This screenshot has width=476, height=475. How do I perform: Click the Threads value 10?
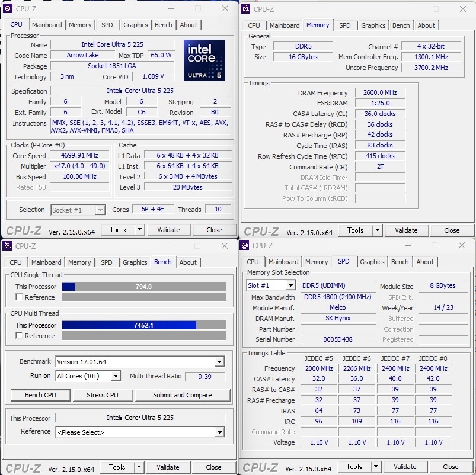(x=218, y=209)
